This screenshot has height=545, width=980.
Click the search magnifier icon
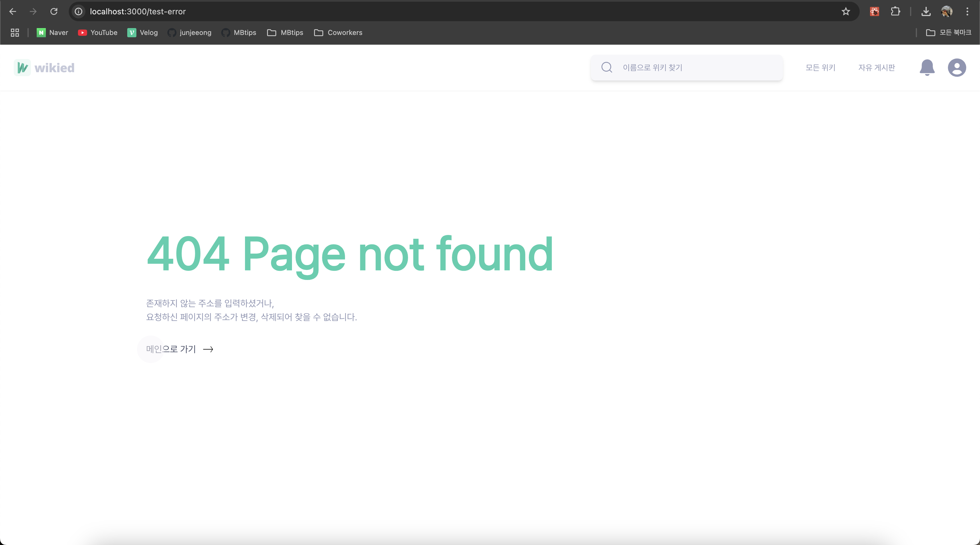tap(607, 67)
